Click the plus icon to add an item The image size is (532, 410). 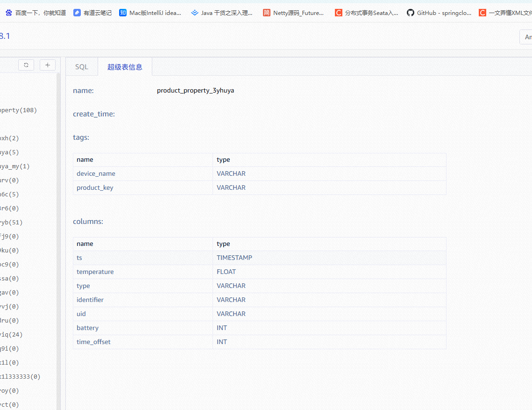click(48, 65)
